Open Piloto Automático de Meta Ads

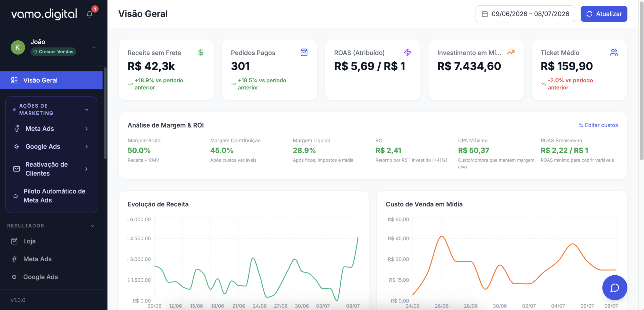51,196
